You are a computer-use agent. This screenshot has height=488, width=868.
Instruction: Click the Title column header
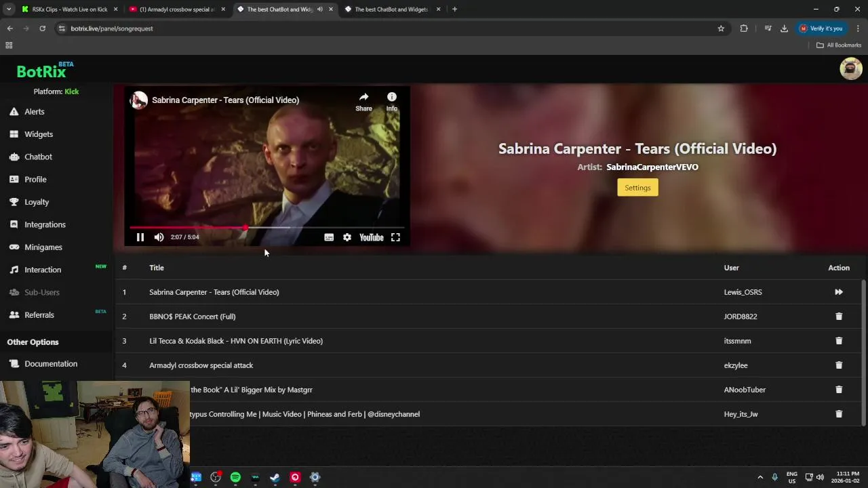click(x=157, y=268)
